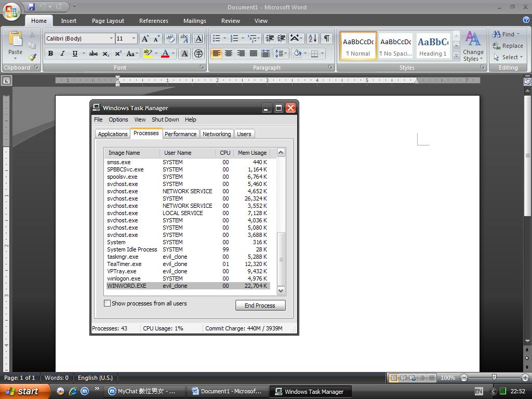Click the End Process button

pos(260,305)
